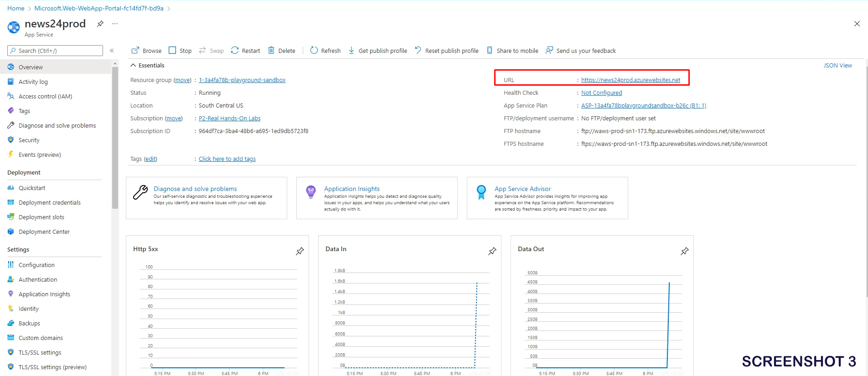Open the more options ellipsis menu
This screenshot has width=868, height=376.
click(115, 24)
